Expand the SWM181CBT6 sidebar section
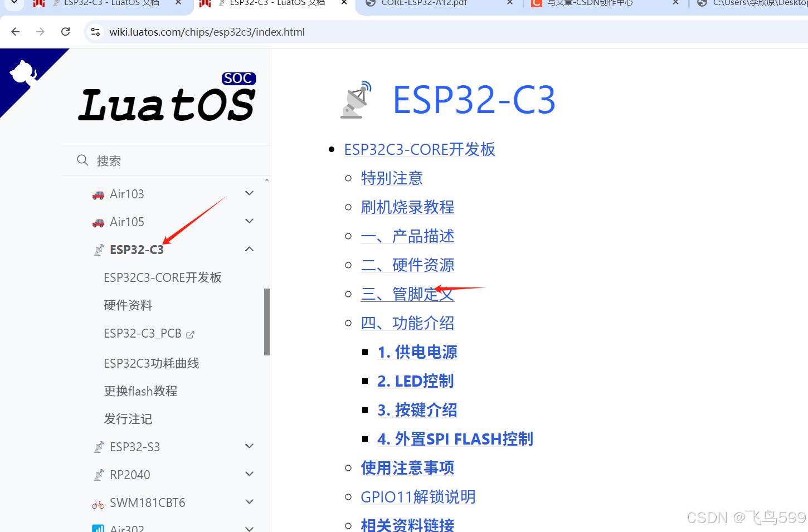The height and width of the screenshot is (532, 808). [250, 502]
